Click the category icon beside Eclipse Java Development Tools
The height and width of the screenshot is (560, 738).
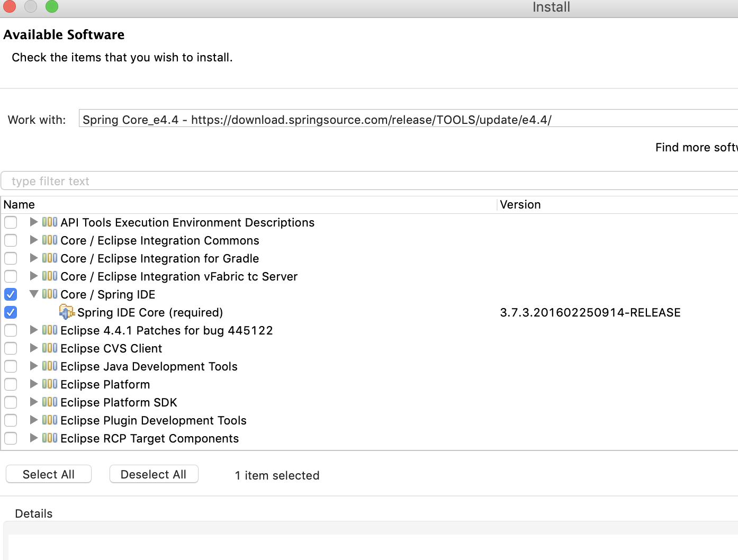coord(50,366)
